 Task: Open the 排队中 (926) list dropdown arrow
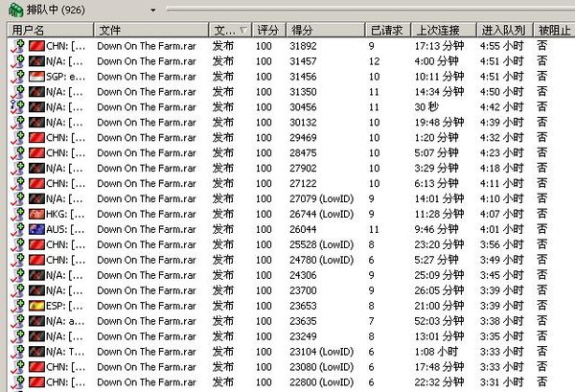coord(153,11)
